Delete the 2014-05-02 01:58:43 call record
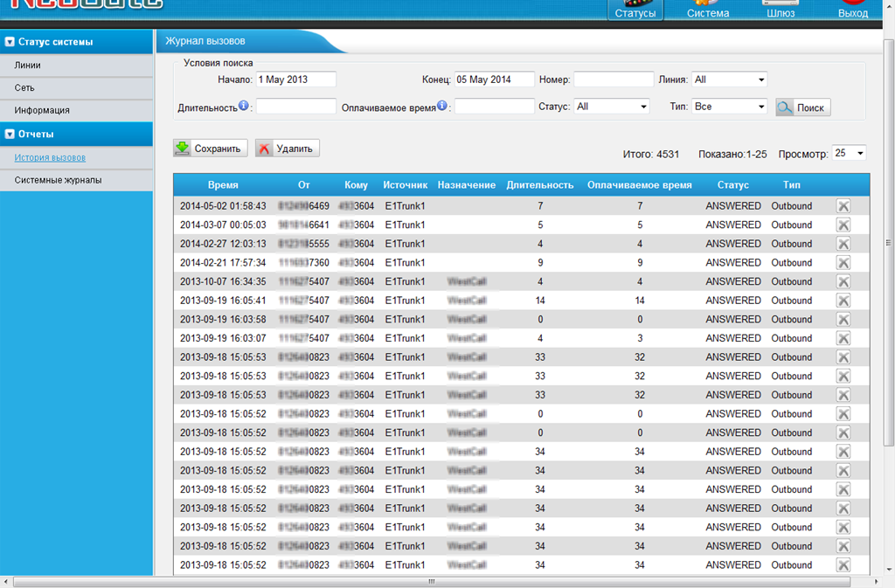Viewport: 895px width, 588px height. click(843, 206)
